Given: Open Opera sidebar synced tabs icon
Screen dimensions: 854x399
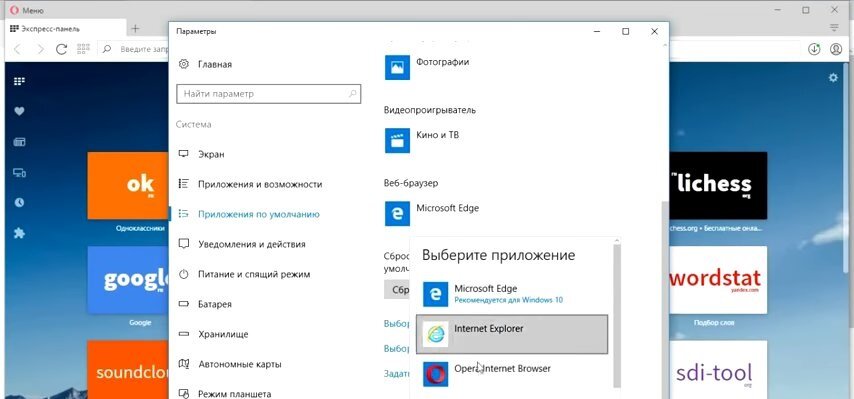Looking at the screenshot, I should (19, 173).
